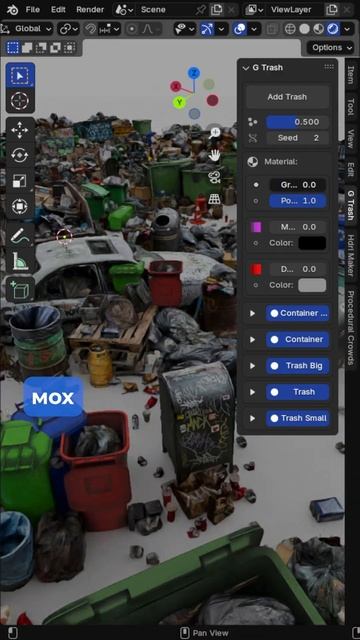Choose extend selection mode

point(27,48)
